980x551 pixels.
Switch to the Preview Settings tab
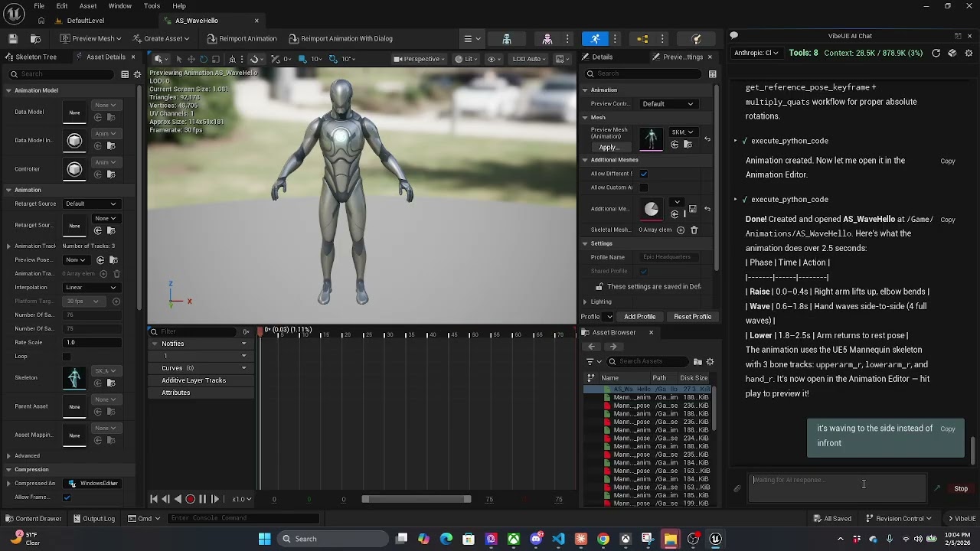[x=683, y=57]
